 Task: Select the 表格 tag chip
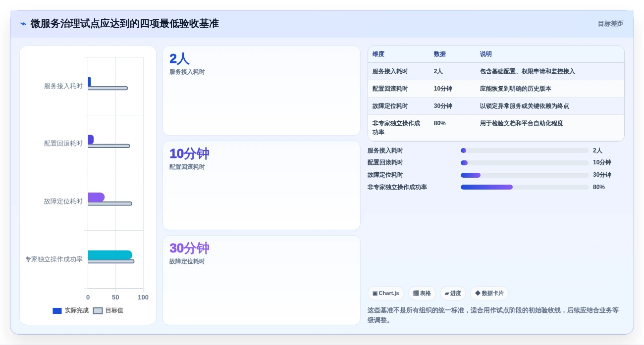(422, 294)
